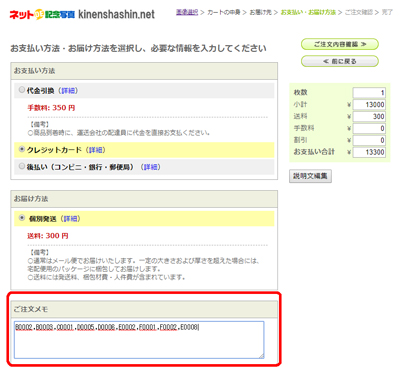This screenshot has width=400, height=368.
Task: Go to お届け先 breadcrumb step
Action: pyautogui.click(x=261, y=12)
